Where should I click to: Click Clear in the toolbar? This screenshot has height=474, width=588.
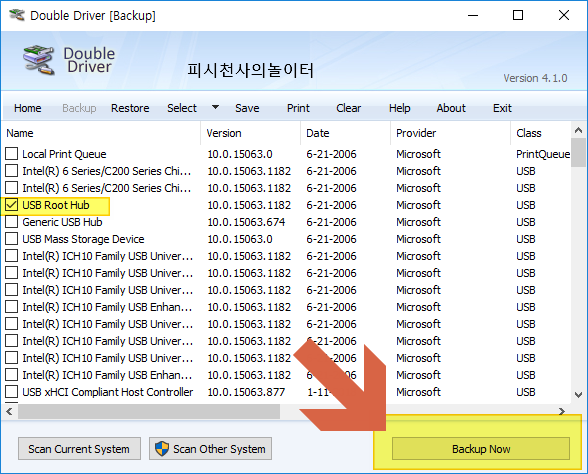pos(348,108)
